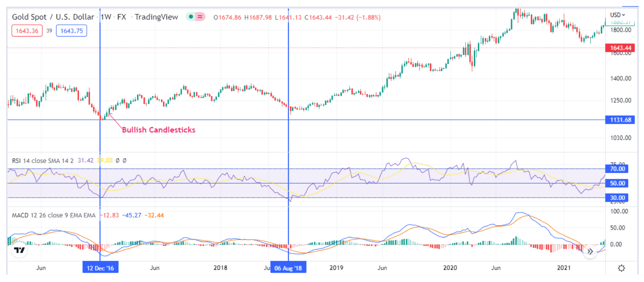Click the MACD histogram value −12.83
The height and width of the screenshot is (282, 644).
pos(109,215)
